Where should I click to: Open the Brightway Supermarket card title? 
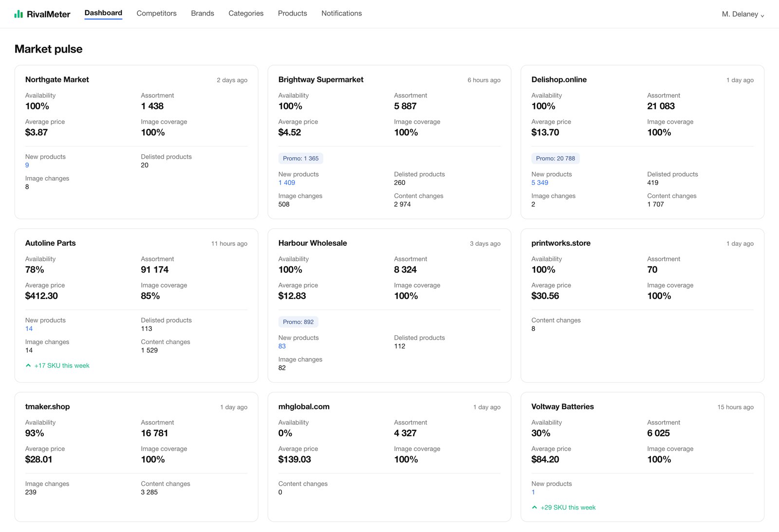(321, 79)
